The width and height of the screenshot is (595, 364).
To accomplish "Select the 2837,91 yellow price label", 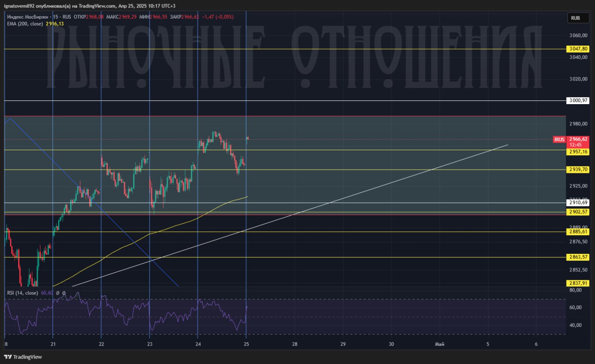I will click(578, 283).
